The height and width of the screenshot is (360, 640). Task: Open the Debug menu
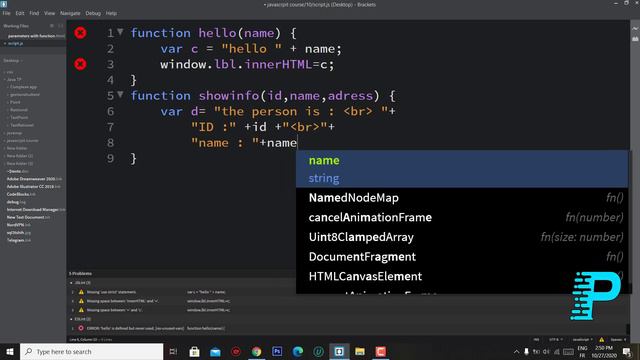pos(93,13)
